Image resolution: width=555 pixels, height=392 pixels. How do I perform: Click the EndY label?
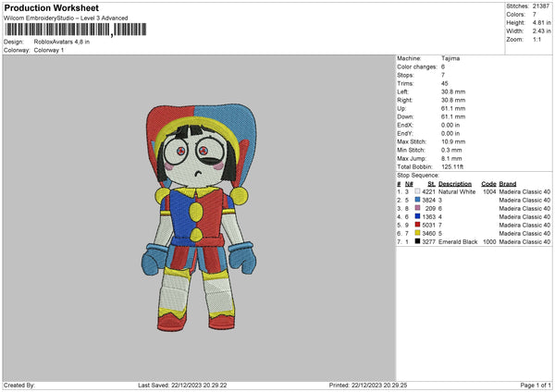[404, 133]
